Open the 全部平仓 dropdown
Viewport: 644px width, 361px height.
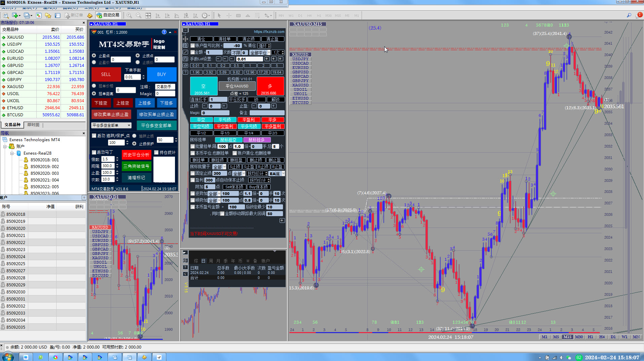click(260, 52)
